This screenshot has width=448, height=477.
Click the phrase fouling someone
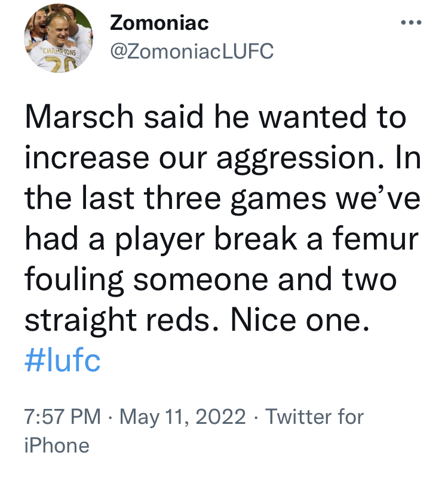coord(146,280)
